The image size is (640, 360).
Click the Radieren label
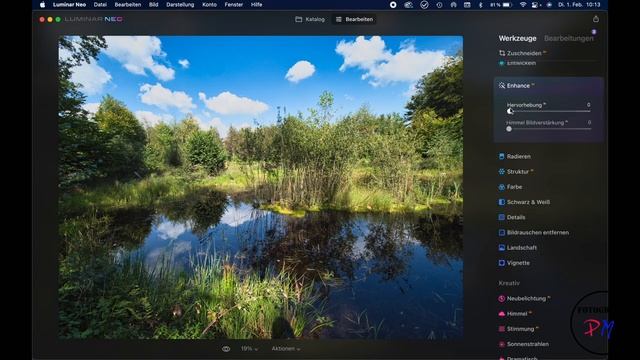coord(519,157)
